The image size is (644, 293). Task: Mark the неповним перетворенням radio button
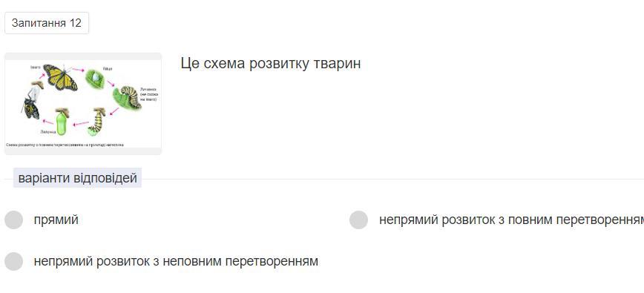click(13, 261)
